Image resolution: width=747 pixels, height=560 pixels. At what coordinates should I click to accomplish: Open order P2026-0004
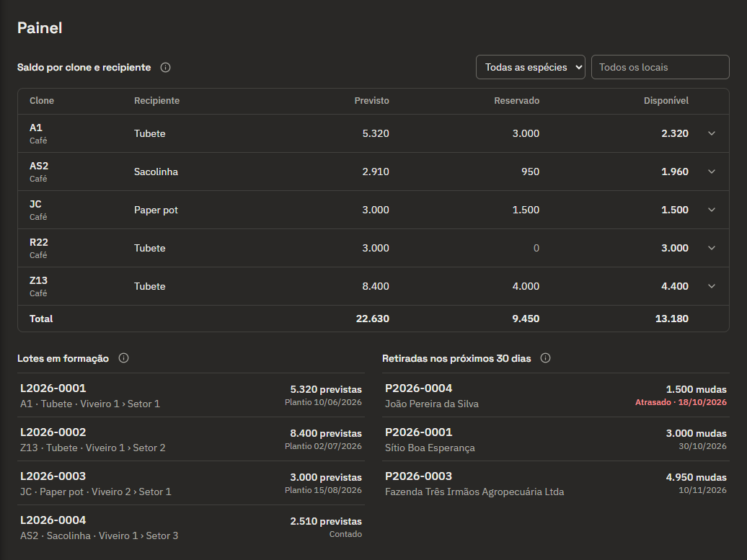click(555, 395)
